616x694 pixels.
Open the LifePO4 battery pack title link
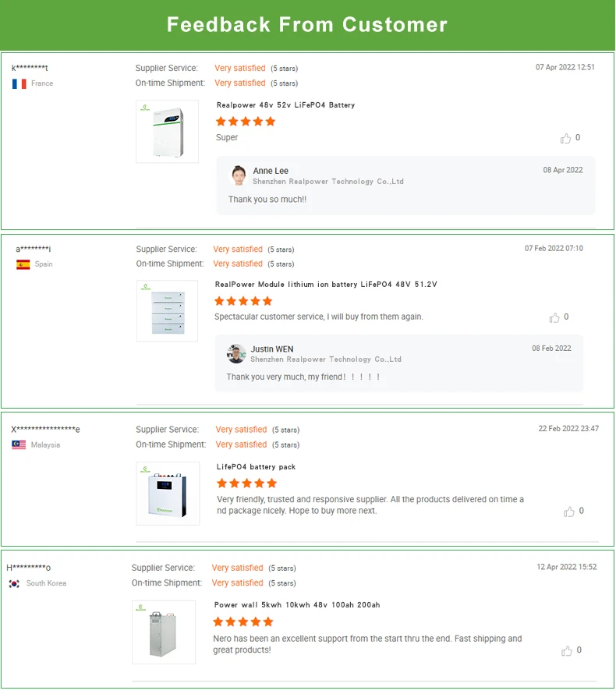256,466
